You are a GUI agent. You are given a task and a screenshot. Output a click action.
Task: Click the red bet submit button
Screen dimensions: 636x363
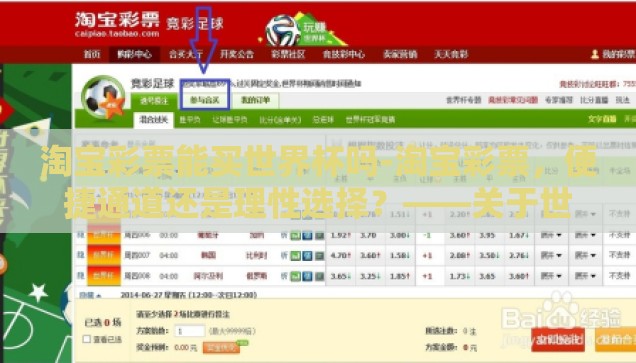click(558, 339)
